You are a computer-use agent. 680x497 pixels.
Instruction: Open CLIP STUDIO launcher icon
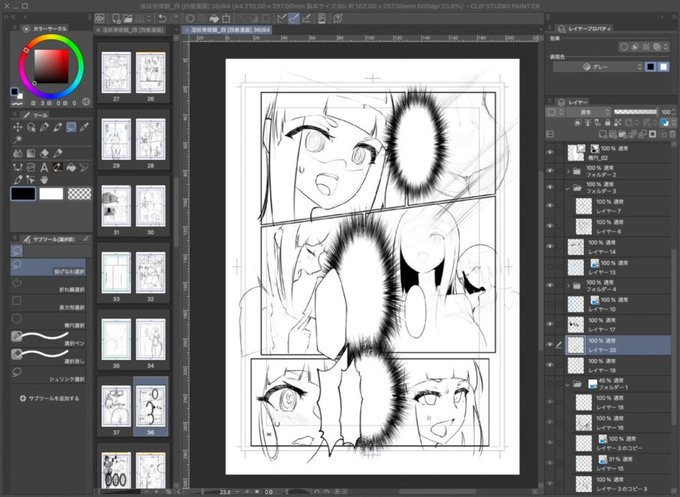coord(100,18)
